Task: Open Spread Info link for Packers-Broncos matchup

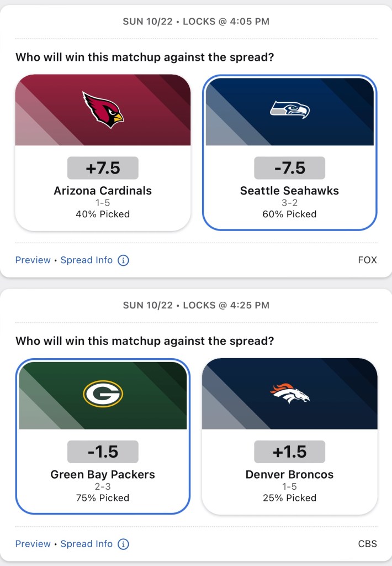Action: pos(86,544)
